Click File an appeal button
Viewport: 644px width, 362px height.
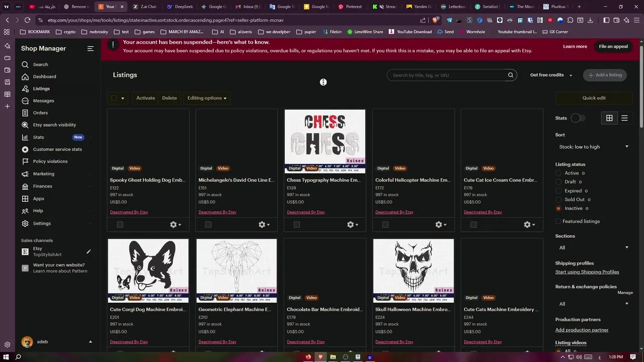tap(613, 46)
